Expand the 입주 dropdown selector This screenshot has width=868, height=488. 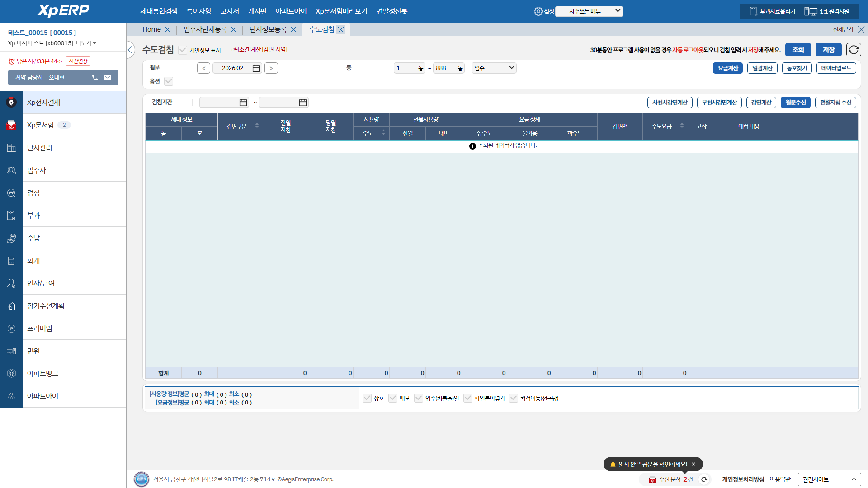pyautogui.click(x=494, y=68)
